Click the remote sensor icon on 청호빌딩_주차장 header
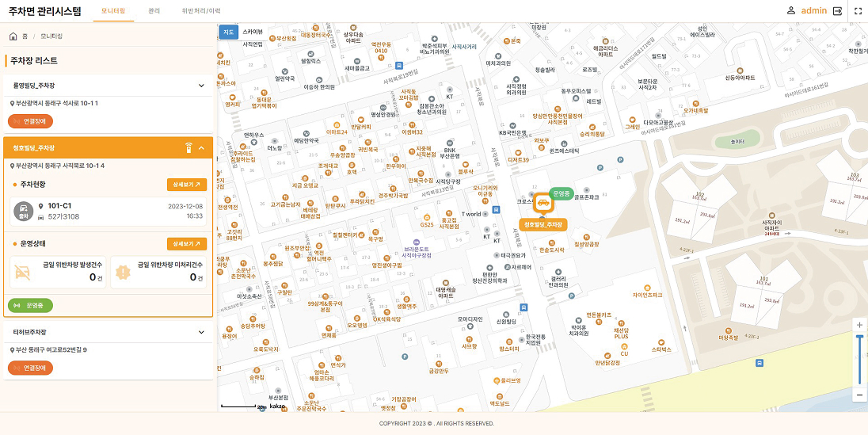Image resolution: width=868 pixels, height=435 pixels. coord(188,147)
